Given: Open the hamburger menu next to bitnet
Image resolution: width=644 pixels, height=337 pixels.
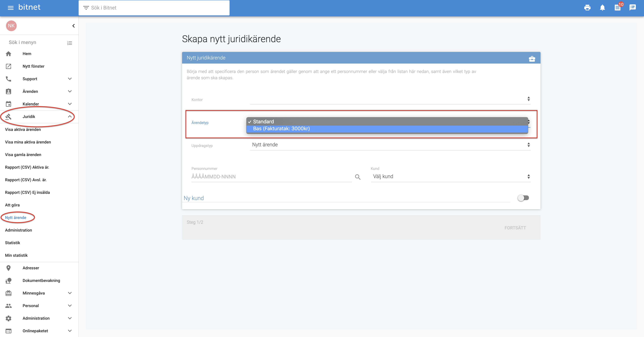Looking at the screenshot, I should click(11, 8).
